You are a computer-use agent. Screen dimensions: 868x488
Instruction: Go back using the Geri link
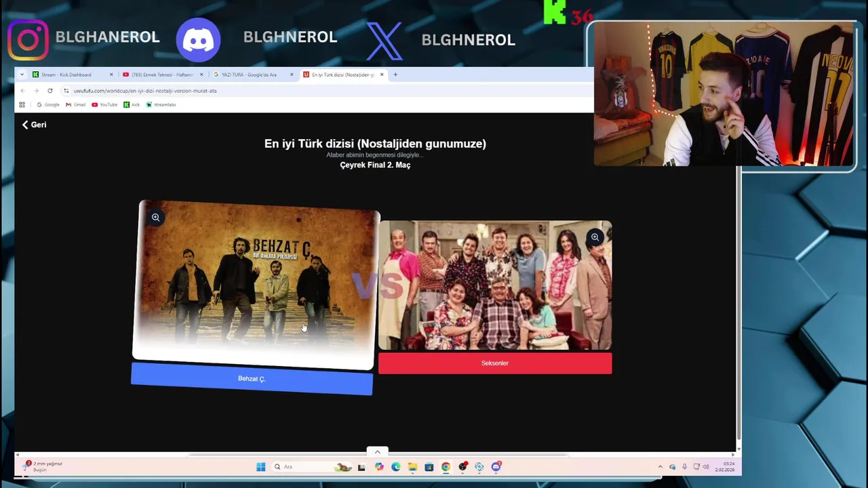tap(34, 125)
